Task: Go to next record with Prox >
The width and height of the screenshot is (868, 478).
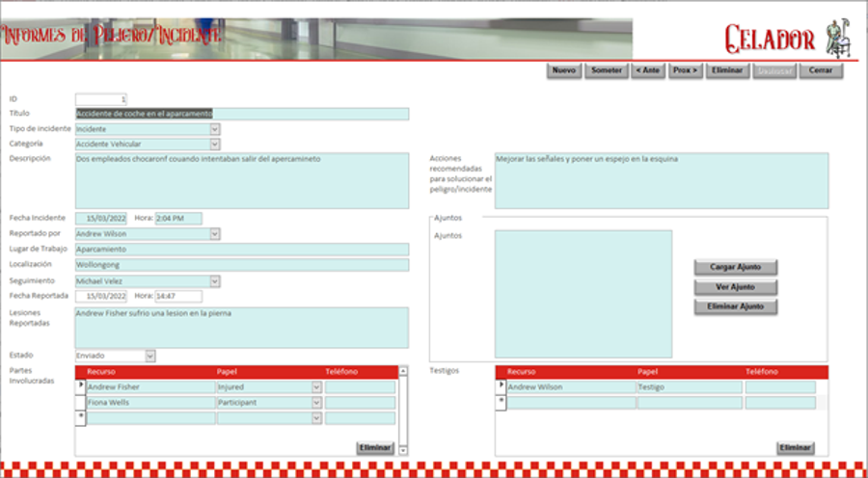Action: 685,70
